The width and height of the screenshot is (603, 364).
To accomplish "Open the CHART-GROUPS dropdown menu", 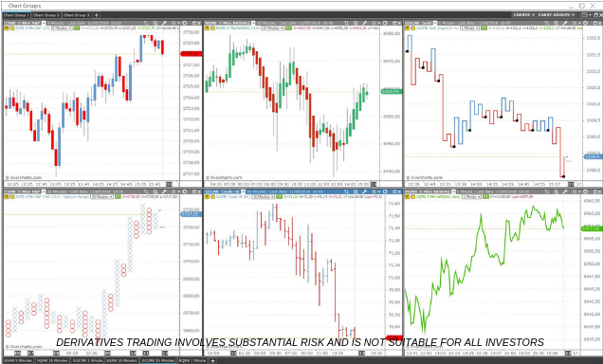I will point(557,14).
